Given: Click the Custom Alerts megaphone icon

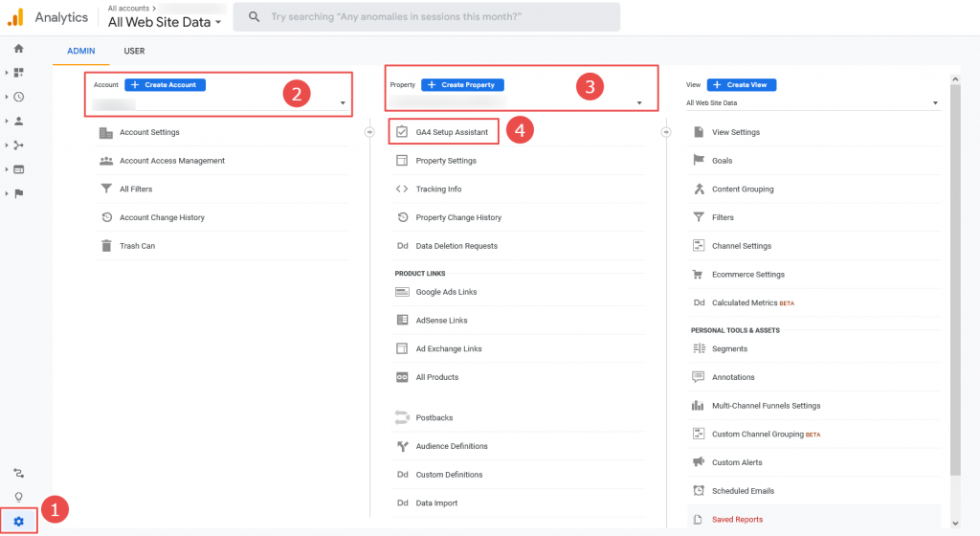Looking at the screenshot, I should coord(698,462).
